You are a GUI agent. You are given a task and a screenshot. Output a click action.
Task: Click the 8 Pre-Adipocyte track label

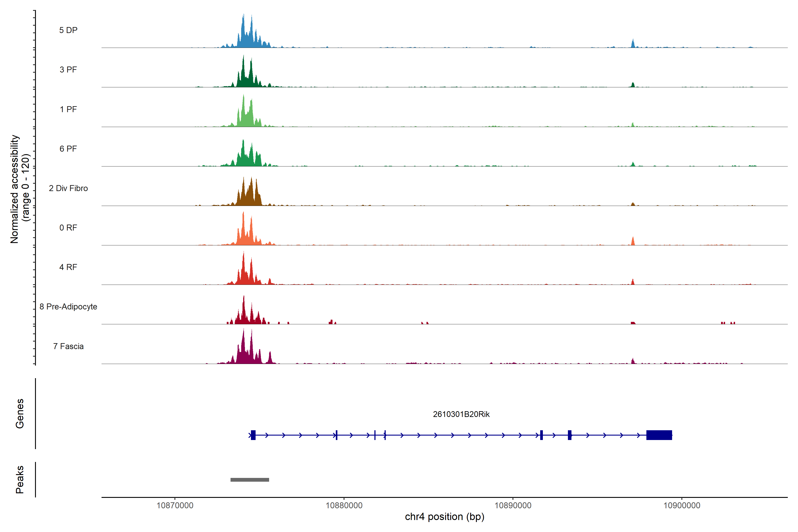point(68,307)
